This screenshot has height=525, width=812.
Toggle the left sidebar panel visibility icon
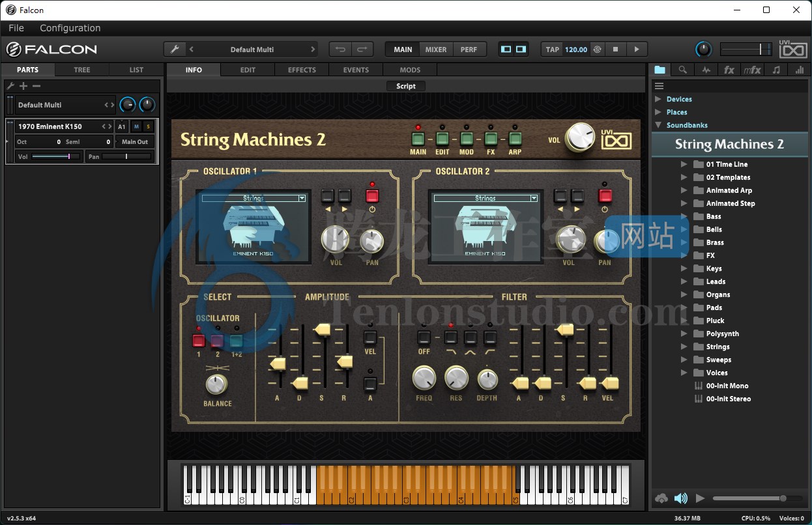point(506,50)
